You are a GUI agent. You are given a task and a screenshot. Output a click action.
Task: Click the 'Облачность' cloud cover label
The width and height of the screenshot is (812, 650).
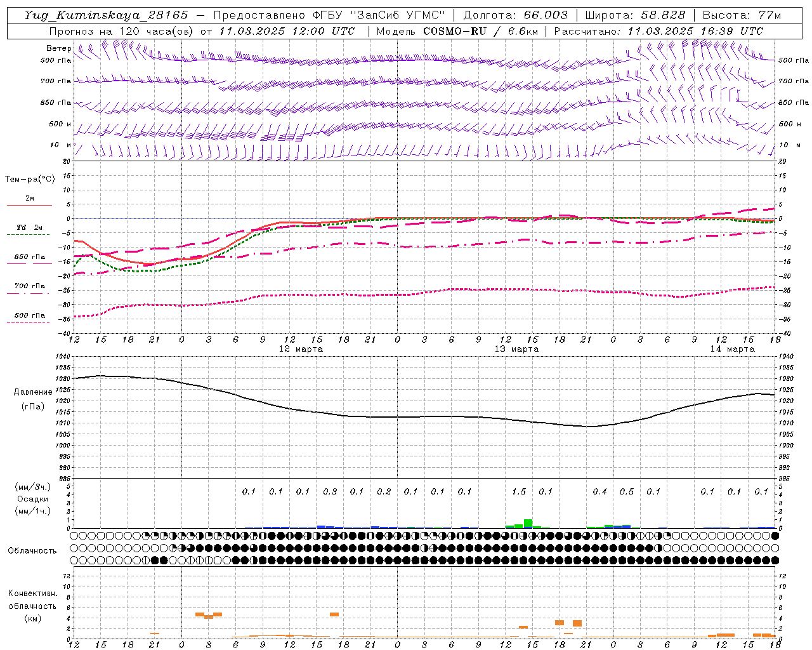32,550
